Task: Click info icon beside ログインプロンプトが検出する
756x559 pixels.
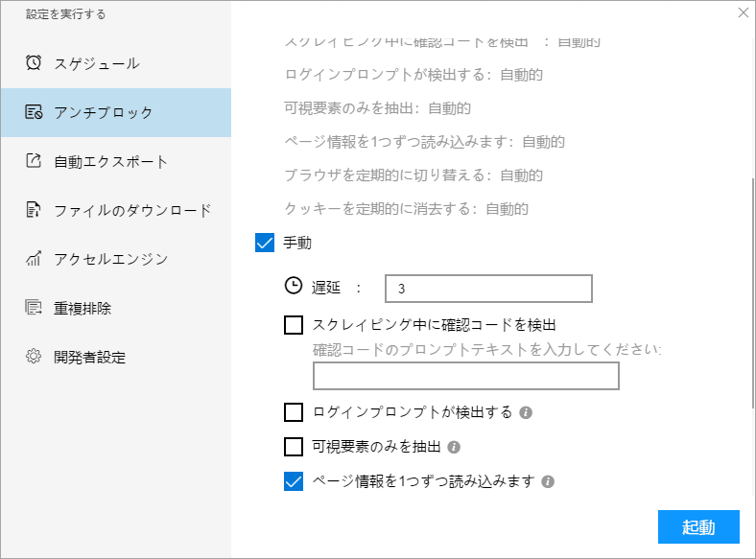Action: click(x=526, y=413)
